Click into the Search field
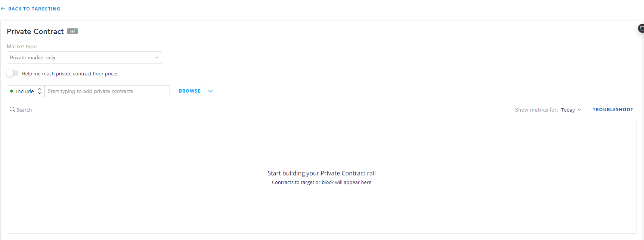This screenshot has width=644, height=240. pyautogui.click(x=49, y=110)
